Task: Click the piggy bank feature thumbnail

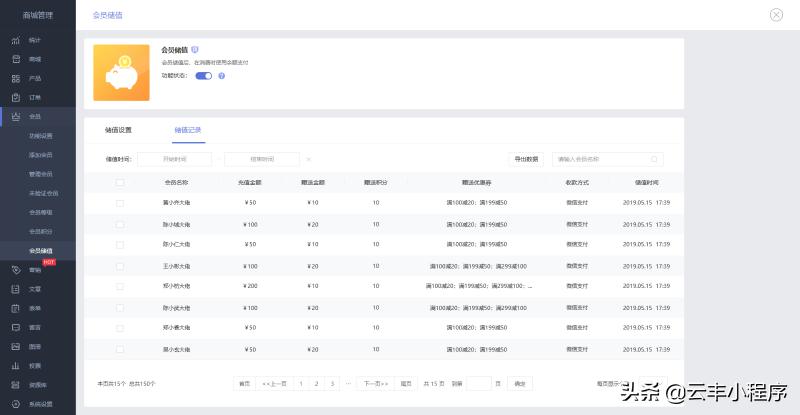Action: (121, 72)
